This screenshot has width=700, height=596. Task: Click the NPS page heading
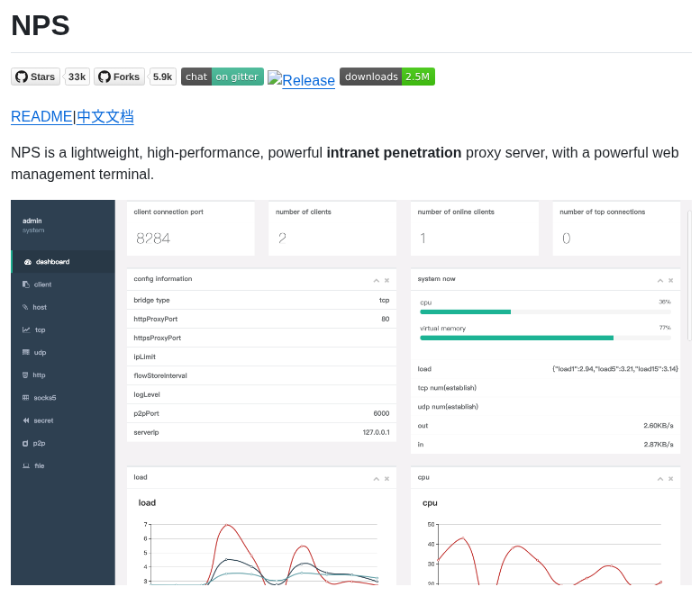pyautogui.click(x=41, y=25)
